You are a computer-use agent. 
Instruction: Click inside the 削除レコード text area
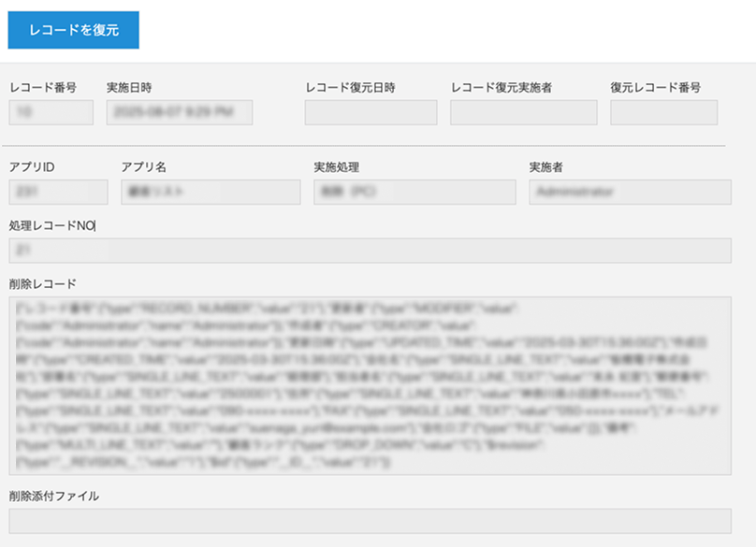[374, 383]
